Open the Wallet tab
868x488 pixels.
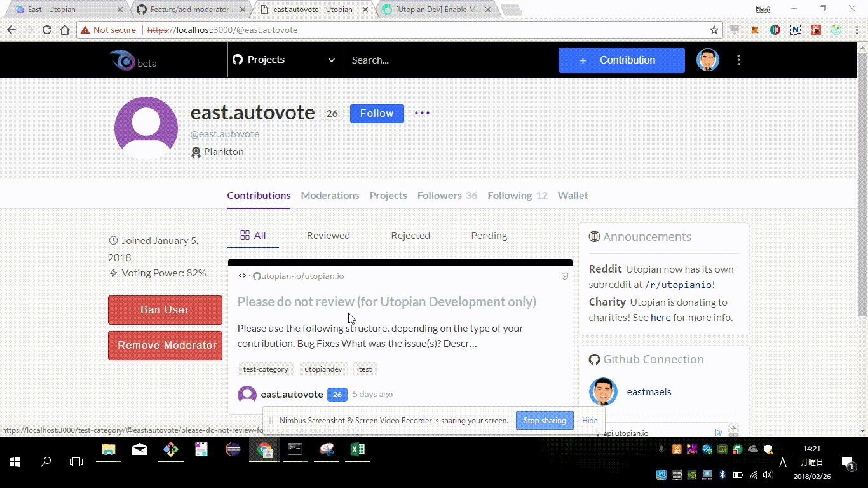pos(573,196)
